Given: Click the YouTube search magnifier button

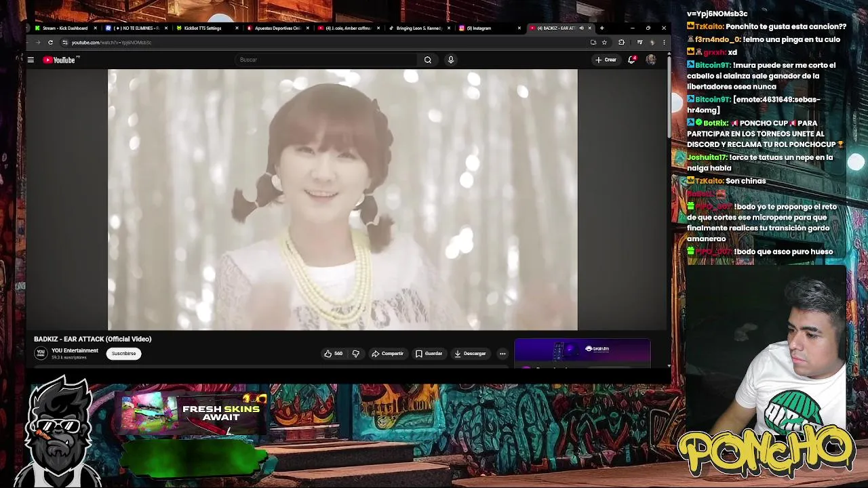Looking at the screenshot, I should click(x=428, y=60).
